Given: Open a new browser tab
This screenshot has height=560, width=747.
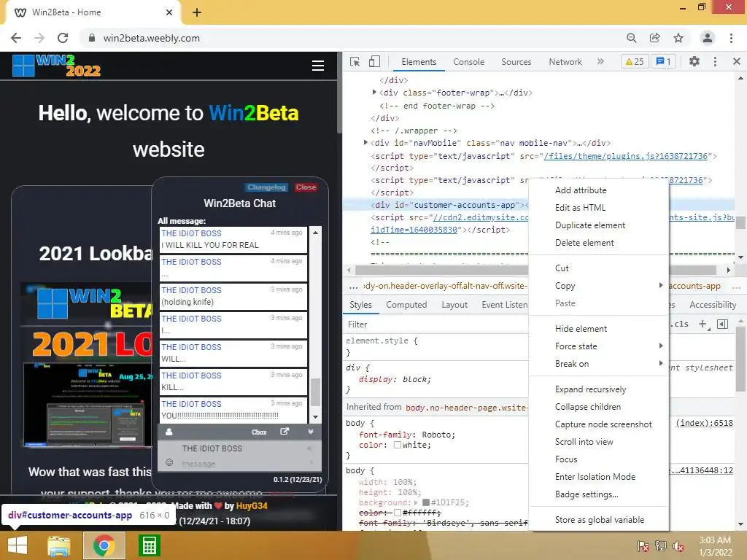Looking at the screenshot, I should (x=197, y=12).
